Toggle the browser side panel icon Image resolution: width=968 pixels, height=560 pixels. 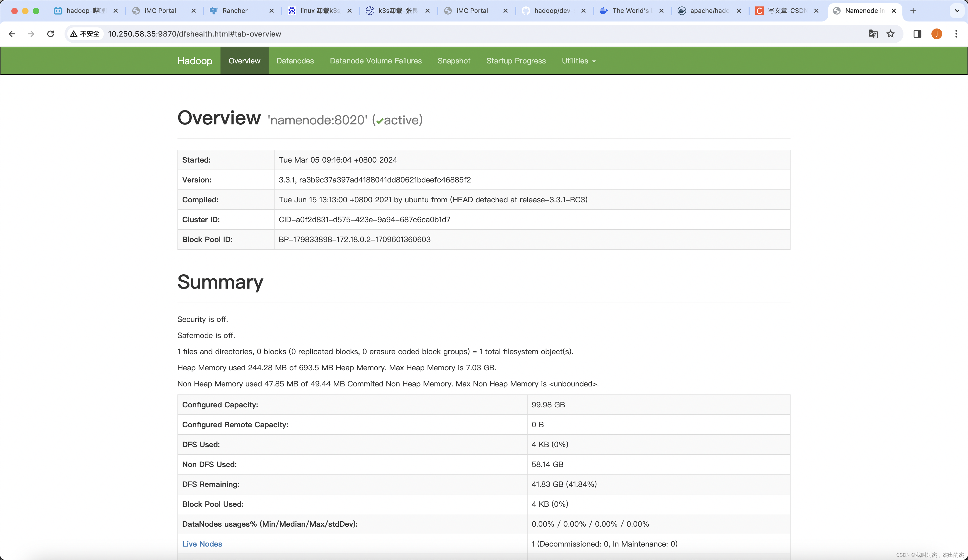coord(917,34)
